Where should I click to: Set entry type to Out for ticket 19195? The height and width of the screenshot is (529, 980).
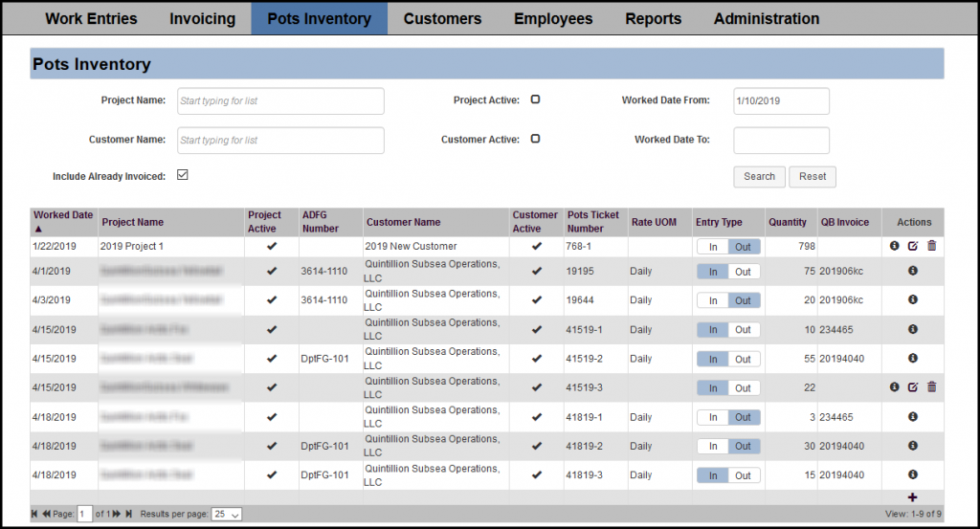tap(743, 272)
